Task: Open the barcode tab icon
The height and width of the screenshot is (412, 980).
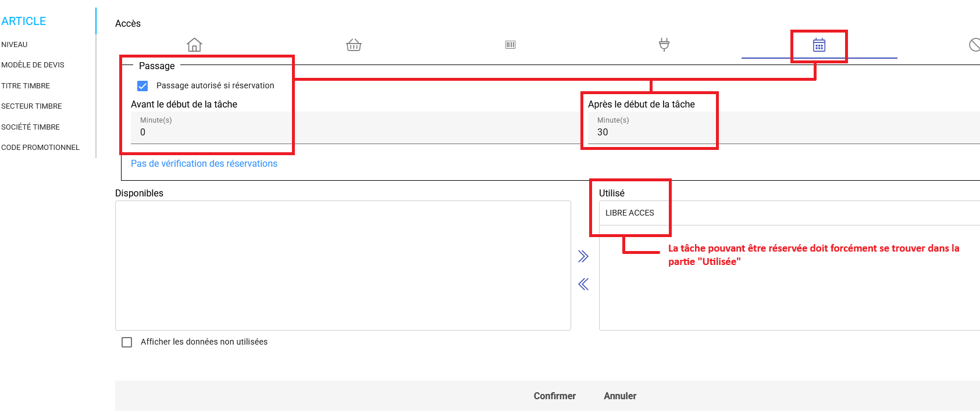Action: click(510, 45)
